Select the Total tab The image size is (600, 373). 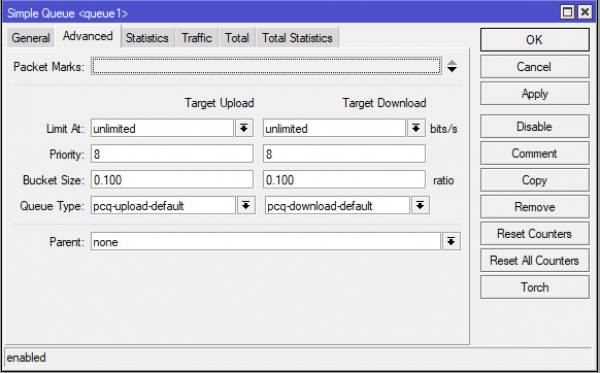(237, 38)
